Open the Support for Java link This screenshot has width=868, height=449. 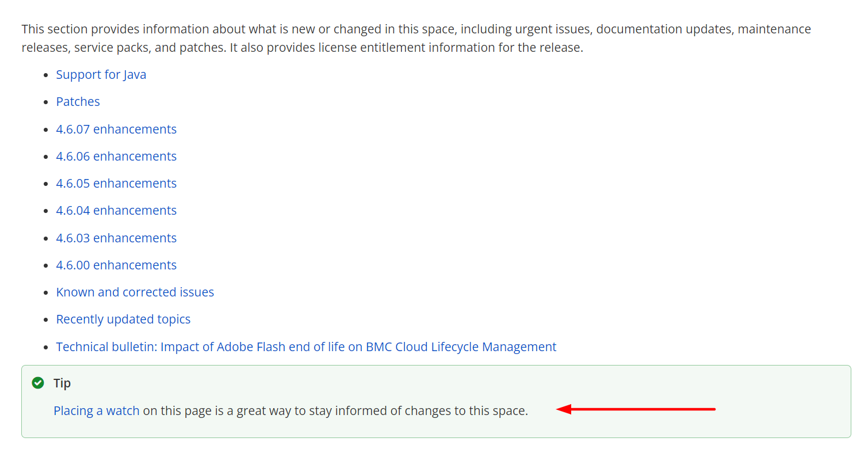tap(101, 75)
